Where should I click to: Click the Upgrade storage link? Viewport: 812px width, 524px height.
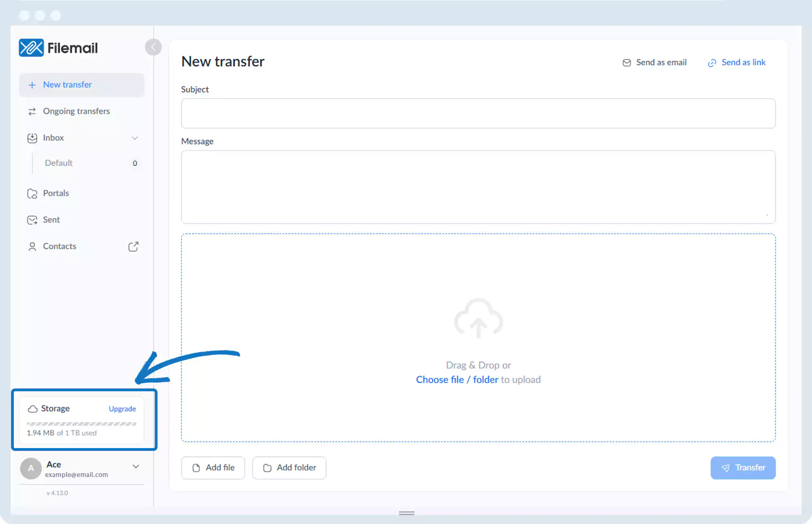pos(122,409)
